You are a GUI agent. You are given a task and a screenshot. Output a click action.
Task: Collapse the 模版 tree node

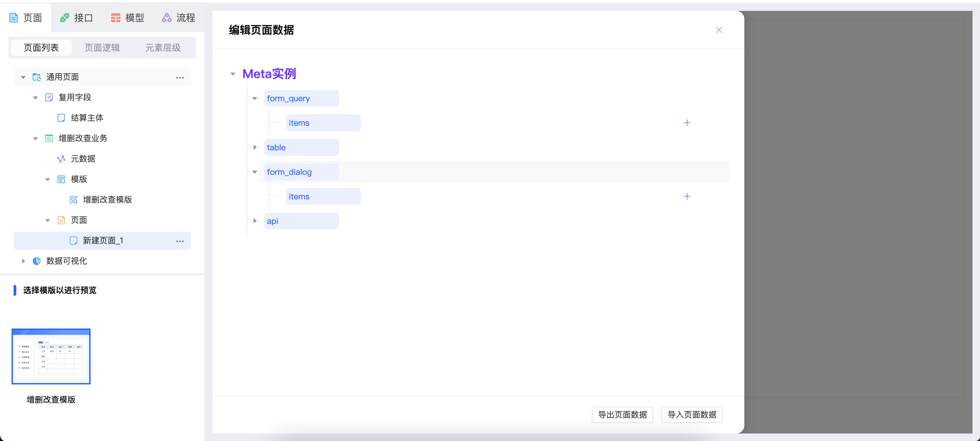(x=48, y=180)
